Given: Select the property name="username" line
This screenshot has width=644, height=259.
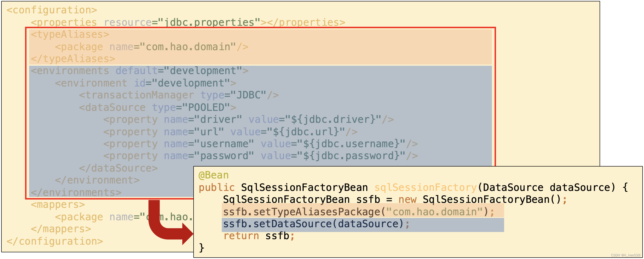Looking at the screenshot, I should coord(261,144).
